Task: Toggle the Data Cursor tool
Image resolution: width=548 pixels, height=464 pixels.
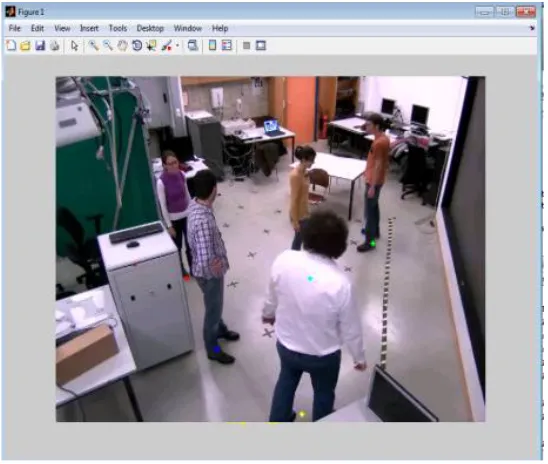Action: tap(151, 45)
